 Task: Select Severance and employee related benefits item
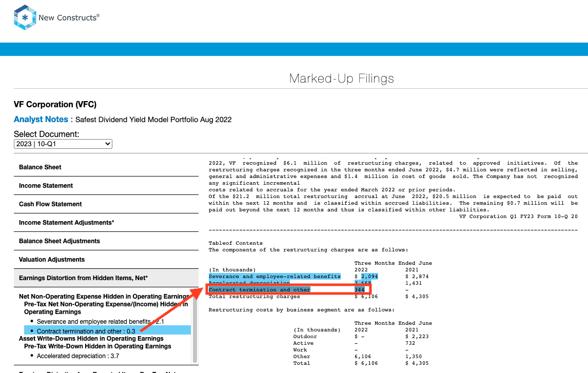pyautogui.click(x=100, y=322)
